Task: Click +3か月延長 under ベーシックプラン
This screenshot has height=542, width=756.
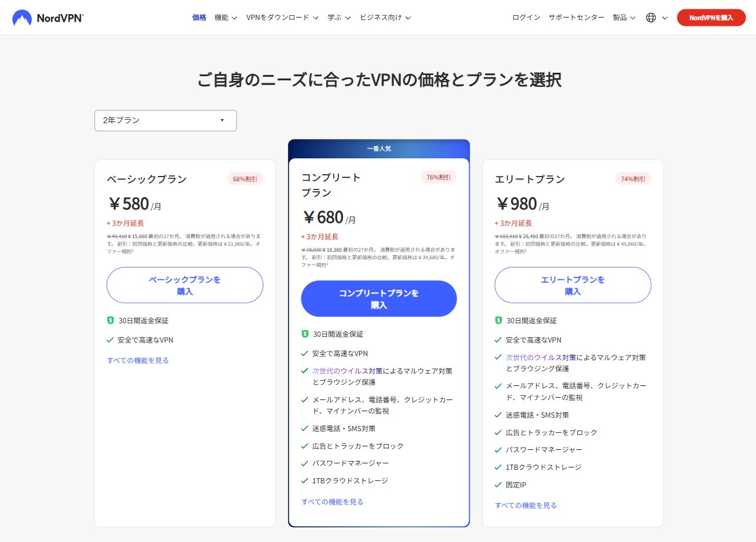Action: tap(125, 223)
